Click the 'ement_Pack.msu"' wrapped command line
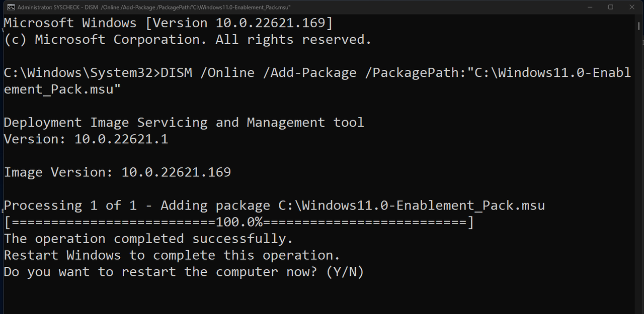 (x=62, y=89)
